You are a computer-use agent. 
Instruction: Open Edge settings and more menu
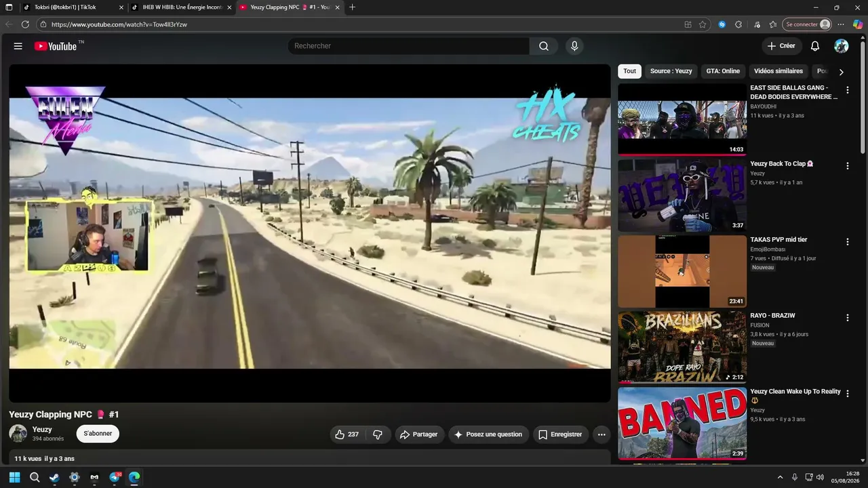point(841,24)
